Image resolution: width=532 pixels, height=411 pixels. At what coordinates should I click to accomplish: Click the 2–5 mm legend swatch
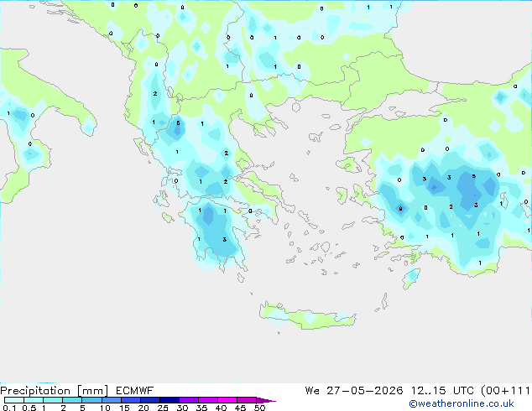coord(72,400)
